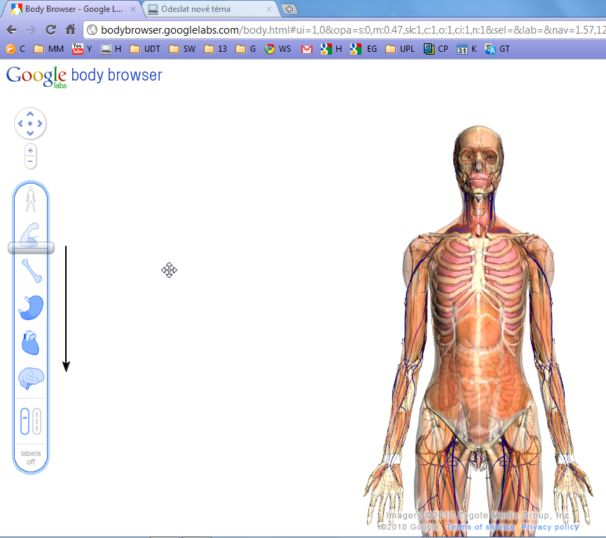Select the heart circulatory layer icon

tap(31, 343)
